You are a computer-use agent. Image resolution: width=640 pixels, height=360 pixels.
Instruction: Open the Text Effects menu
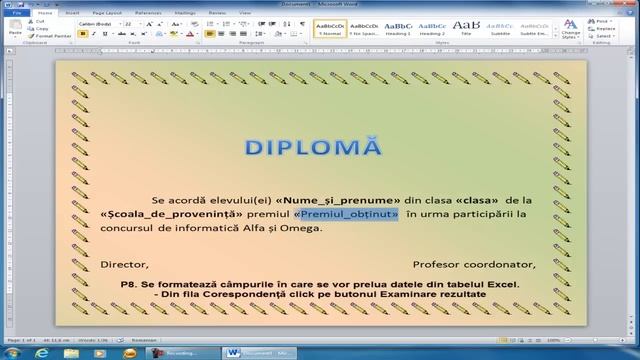coord(160,34)
